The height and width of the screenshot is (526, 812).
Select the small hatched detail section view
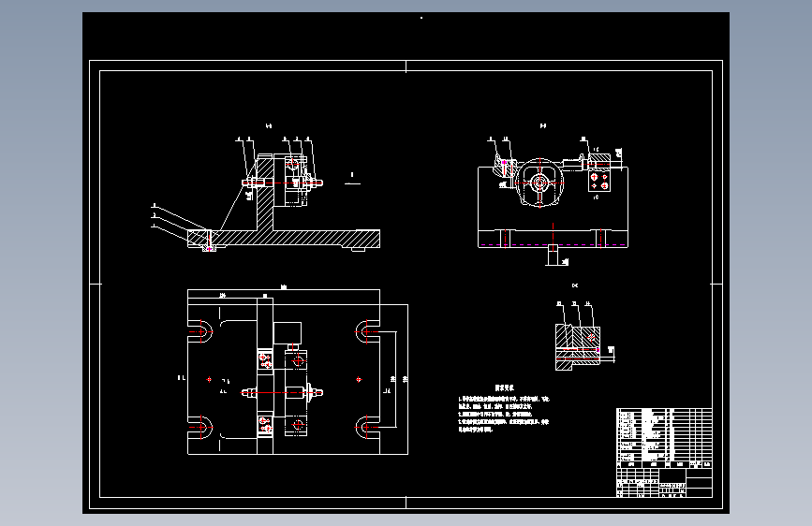(x=578, y=347)
